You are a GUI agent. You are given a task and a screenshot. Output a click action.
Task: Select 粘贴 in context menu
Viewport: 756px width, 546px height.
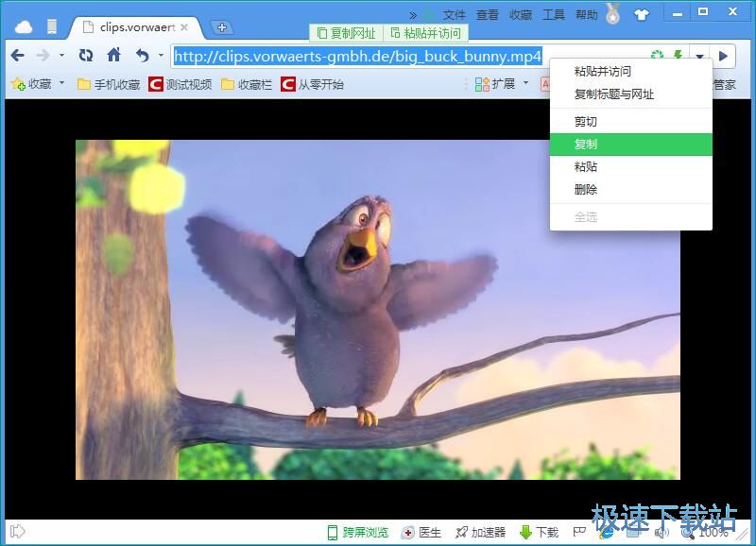click(x=630, y=167)
